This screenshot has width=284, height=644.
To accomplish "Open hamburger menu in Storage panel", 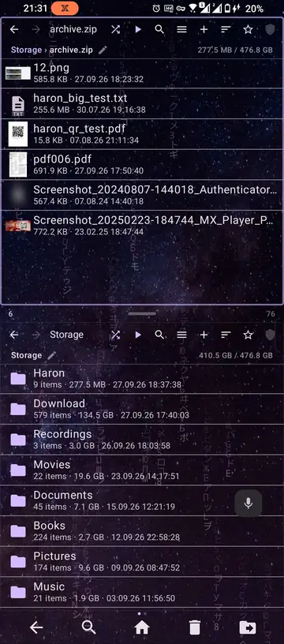I will (181, 335).
